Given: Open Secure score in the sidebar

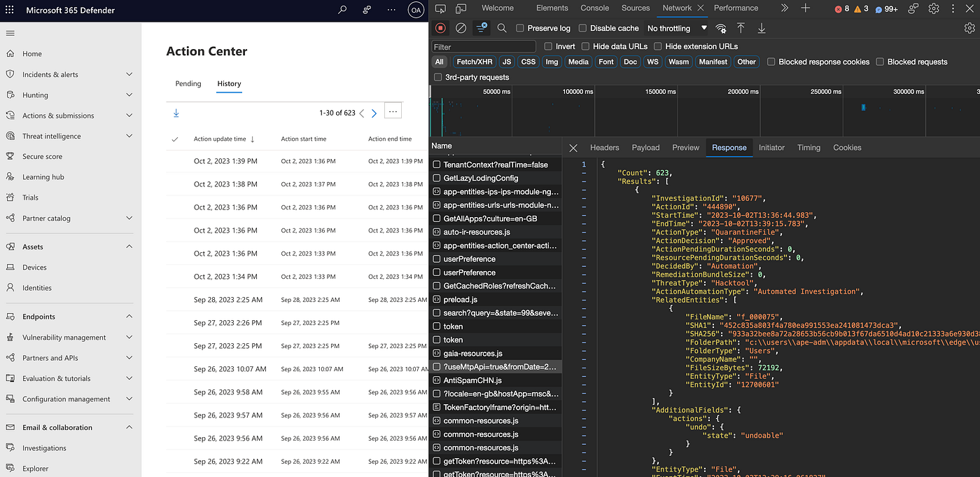Looking at the screenshot, I should [42, 156].
